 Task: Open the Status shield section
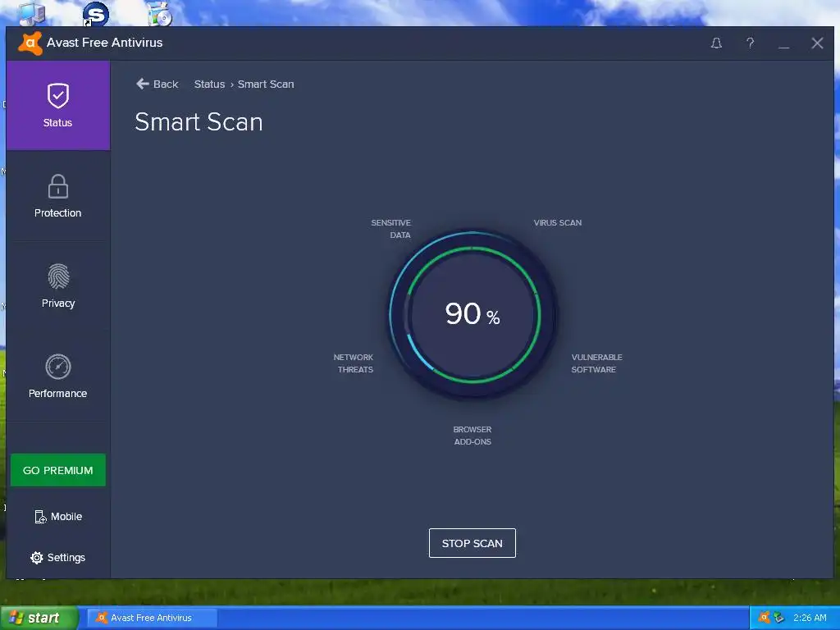pyautogui.click(x=58, y=106)
